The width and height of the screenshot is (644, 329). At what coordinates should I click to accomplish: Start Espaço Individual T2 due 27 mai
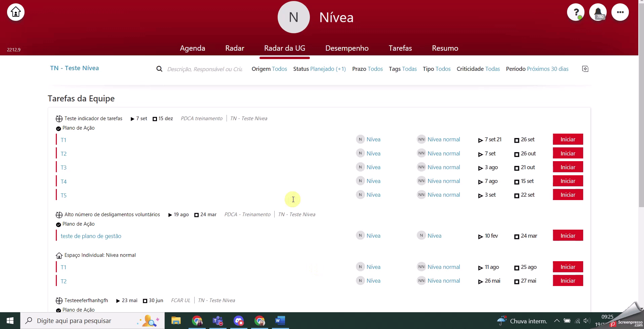[x=568, y=281]
